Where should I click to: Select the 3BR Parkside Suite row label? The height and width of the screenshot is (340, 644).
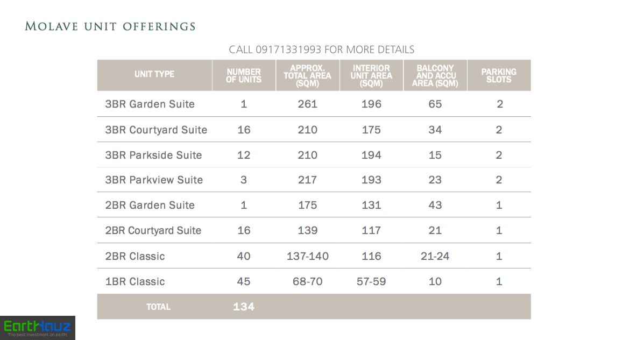[x=154, y=155]
